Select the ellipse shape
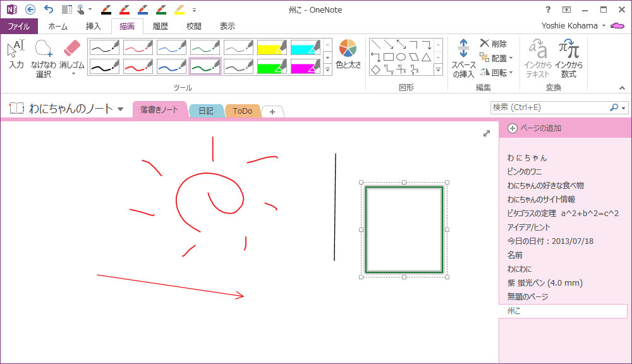The height and width of the screenshot is (364, 632). click(x=401, y=58)
